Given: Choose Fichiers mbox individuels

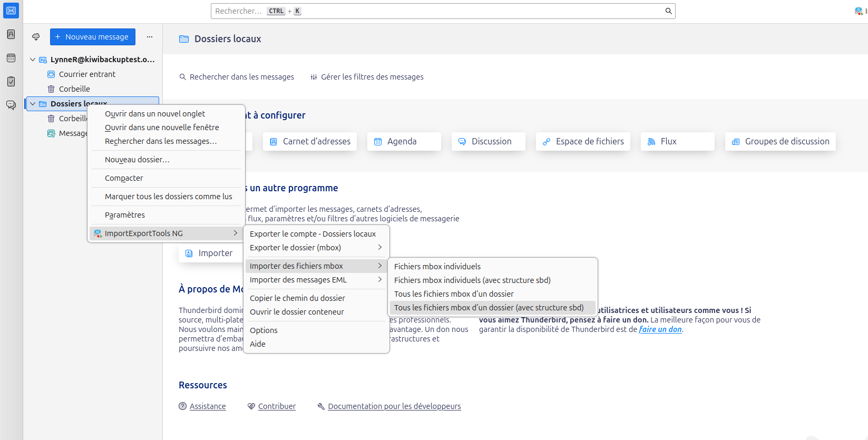Looking at the screenshot, I should [493, 267].
